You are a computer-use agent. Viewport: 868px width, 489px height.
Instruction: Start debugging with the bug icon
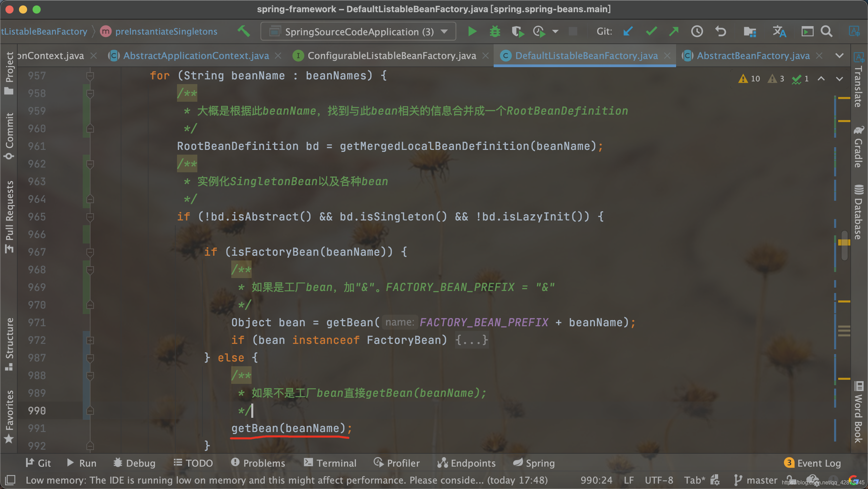click(495, 32)
